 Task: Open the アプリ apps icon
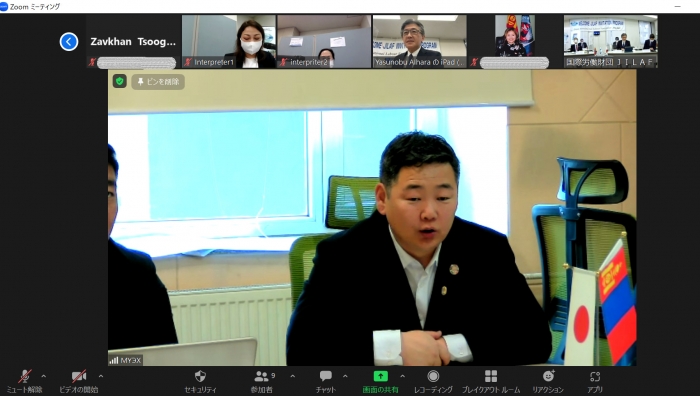tap(595, 382)
